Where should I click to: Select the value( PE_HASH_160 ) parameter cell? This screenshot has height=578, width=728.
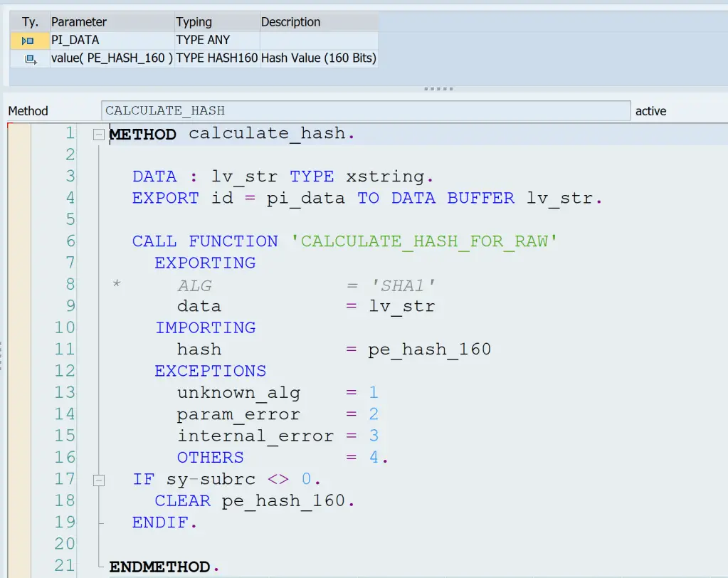tap(112, 59)
